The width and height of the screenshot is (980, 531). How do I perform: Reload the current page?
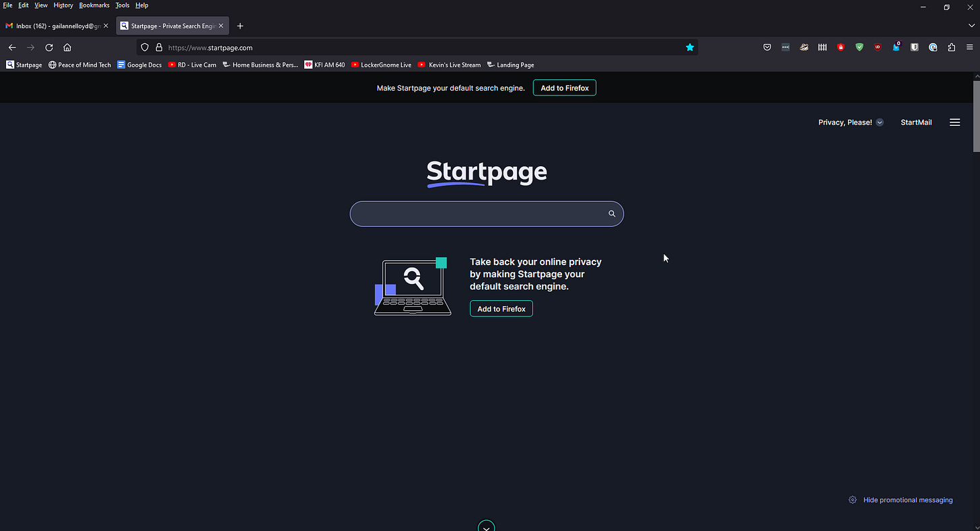(x=49, y=48)
